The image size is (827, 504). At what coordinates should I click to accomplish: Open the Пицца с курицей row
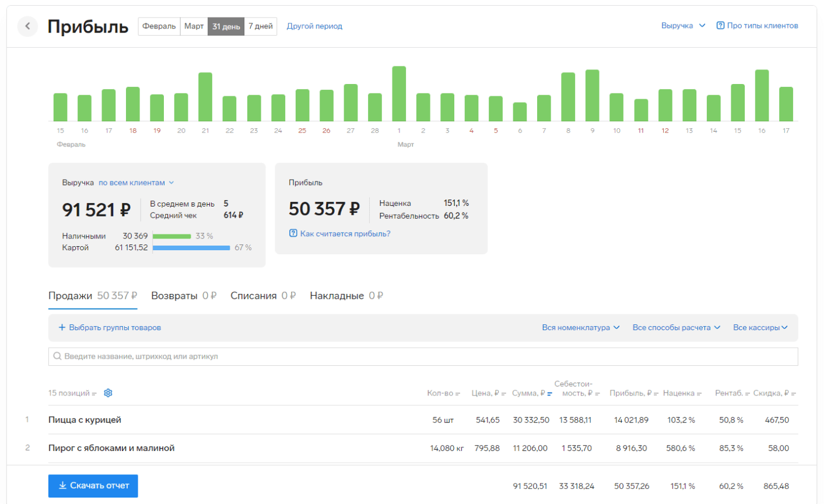click(423, 420)
